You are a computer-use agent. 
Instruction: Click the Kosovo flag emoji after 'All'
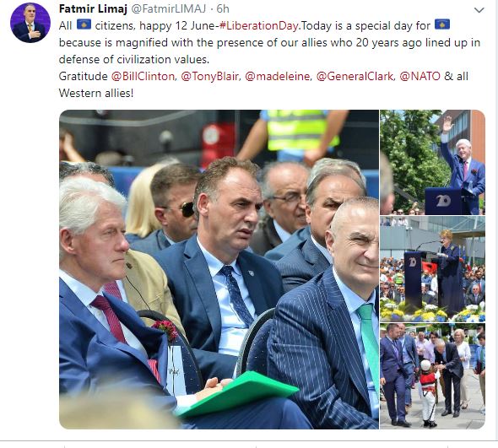84,24
